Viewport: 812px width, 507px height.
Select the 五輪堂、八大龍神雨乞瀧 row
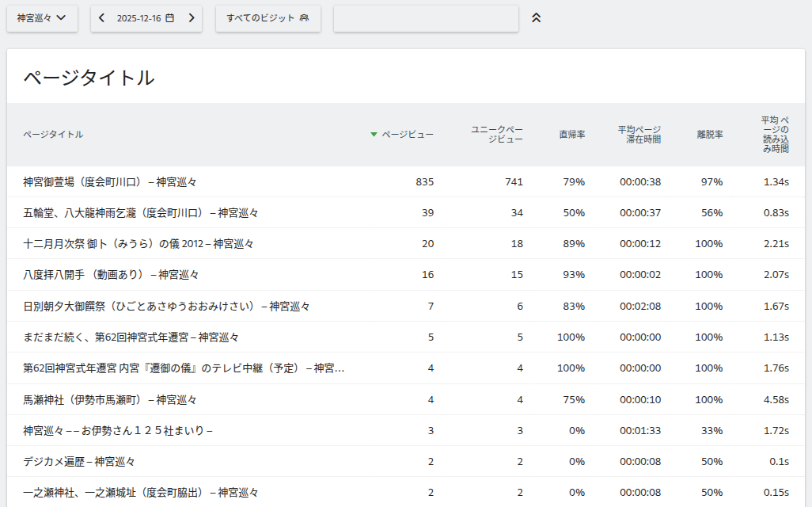click(x=141, y=213)
